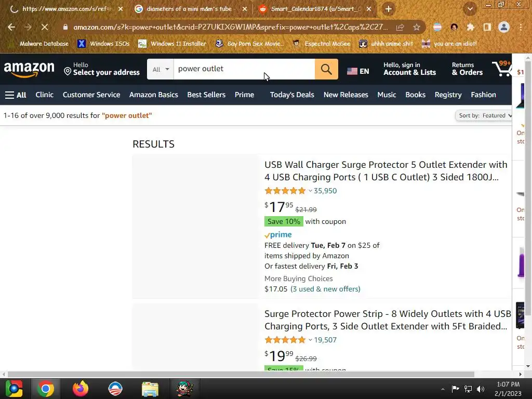The height and width of the screenshot is (399, 532).
Task: Bookmark this page with the star icon
Action: pyautogui.click(x=417, y=27)
